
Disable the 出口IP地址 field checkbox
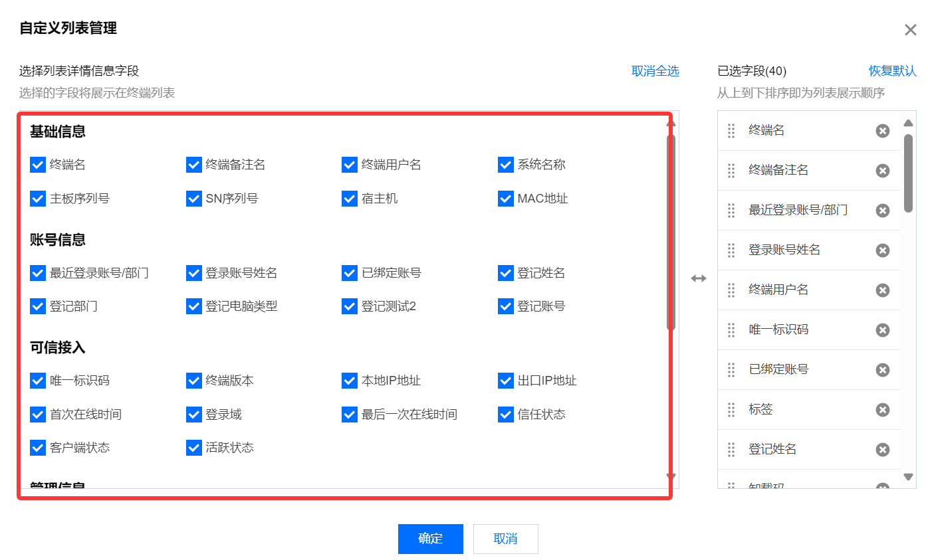pyautogui.click(x=506, y=381)
